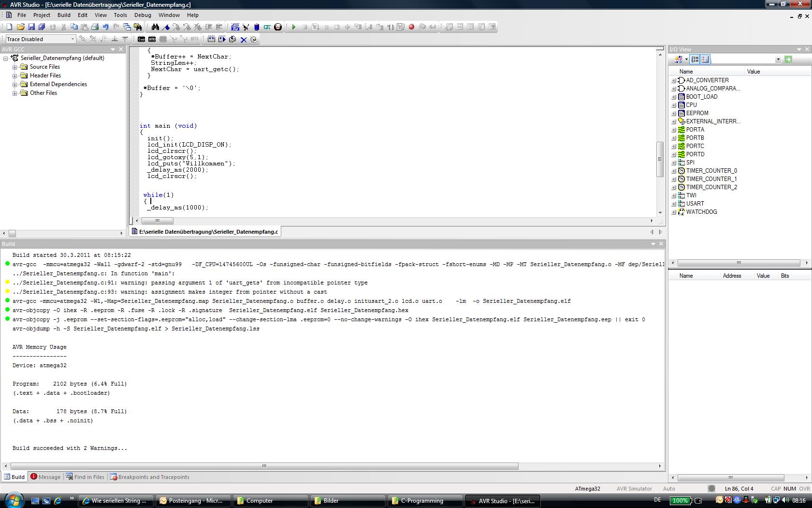The height and width of the screenshot is (508, 812).
Task: Open the Posteingang taskbar window button
Action: (193, 501)
